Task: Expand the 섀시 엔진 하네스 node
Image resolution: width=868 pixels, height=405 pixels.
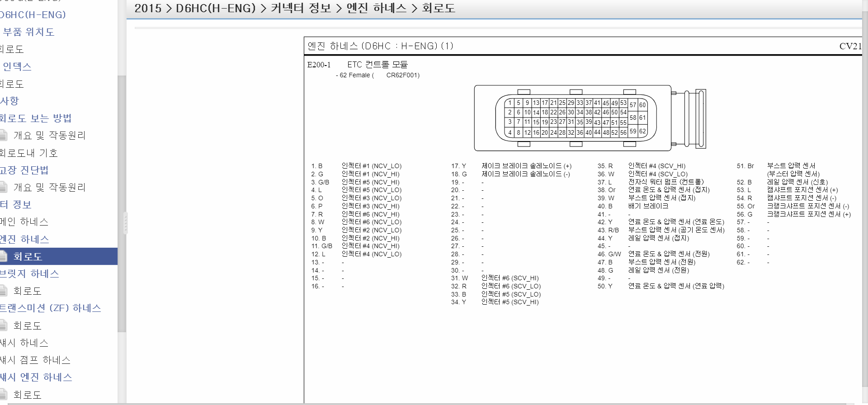Action: point(36,377)
